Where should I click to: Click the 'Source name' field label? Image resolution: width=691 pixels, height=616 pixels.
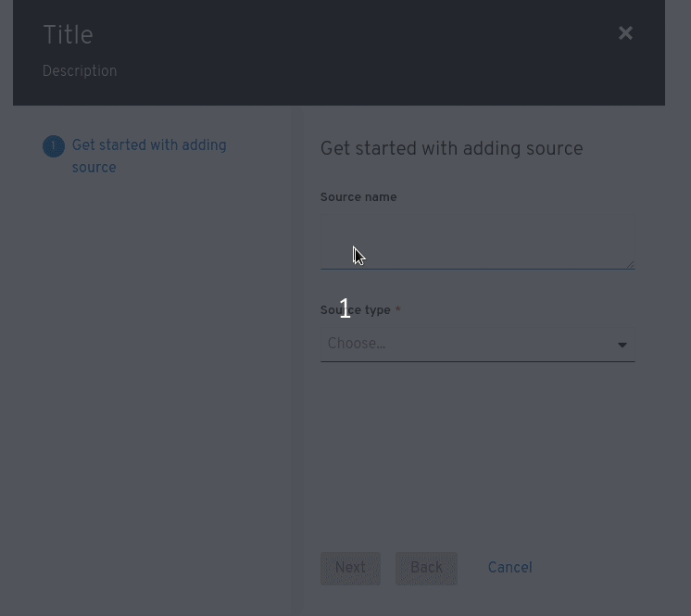click(358, 197)
